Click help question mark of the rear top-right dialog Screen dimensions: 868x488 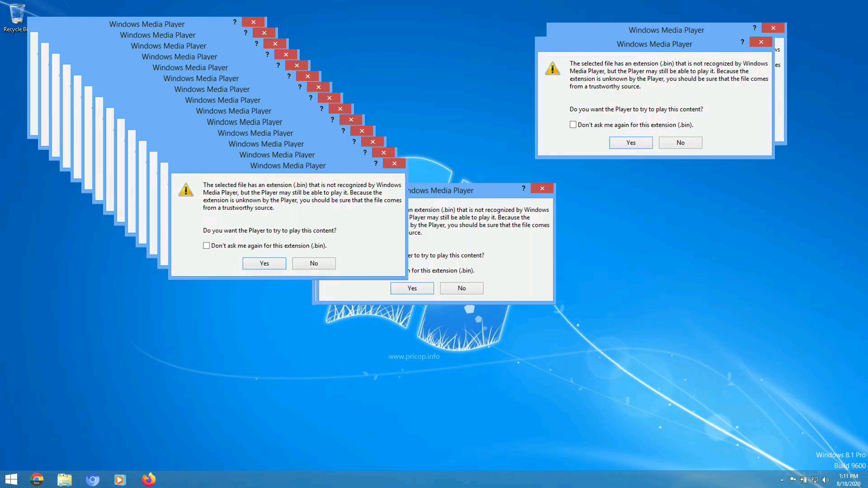[x=755, y=28]
